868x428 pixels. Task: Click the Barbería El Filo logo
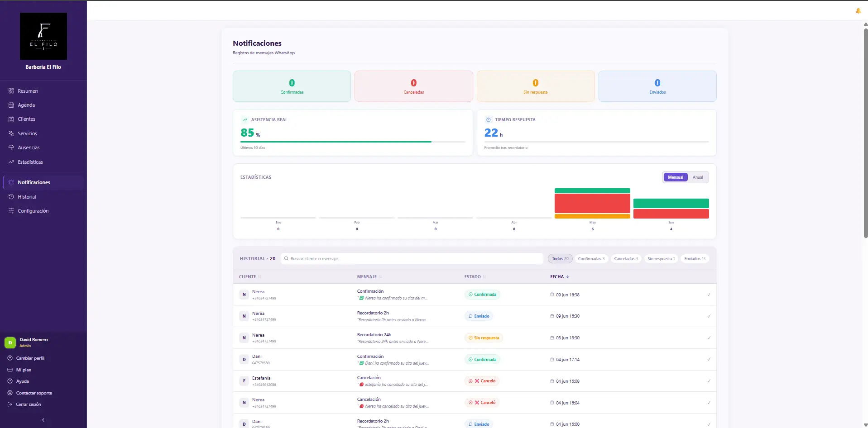click(x=43, y=36)
